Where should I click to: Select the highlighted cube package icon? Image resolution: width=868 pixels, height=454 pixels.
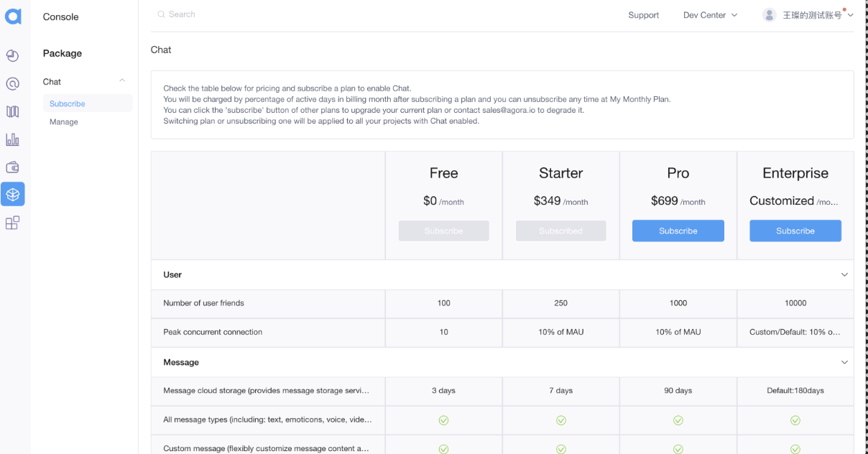click(13, 194)
